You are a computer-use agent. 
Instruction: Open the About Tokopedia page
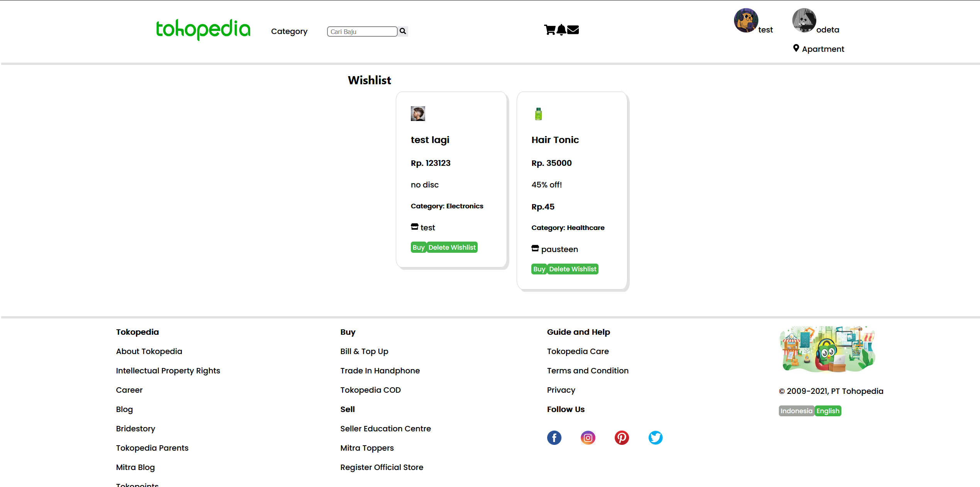pyautogui.click(x=149, y=351)
